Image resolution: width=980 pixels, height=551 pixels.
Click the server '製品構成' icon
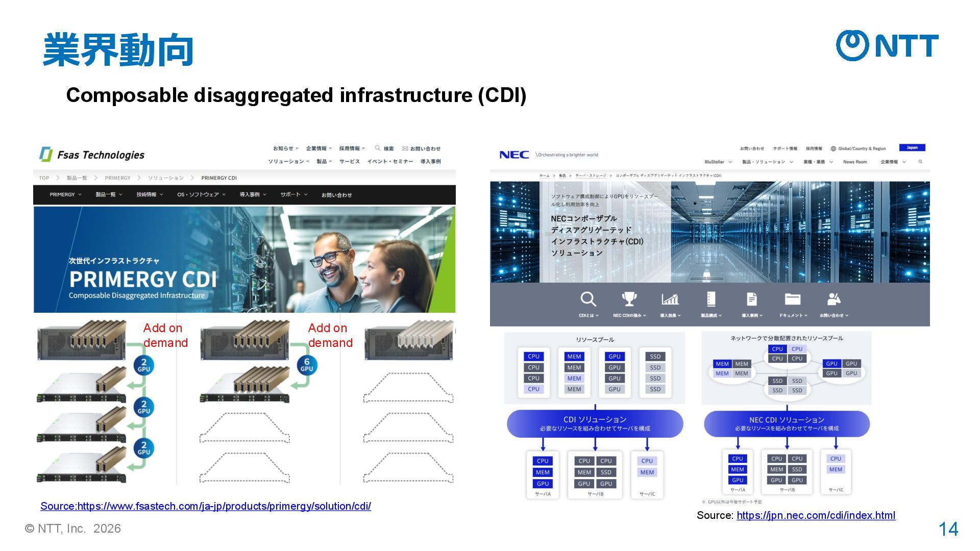click(710, 299)
